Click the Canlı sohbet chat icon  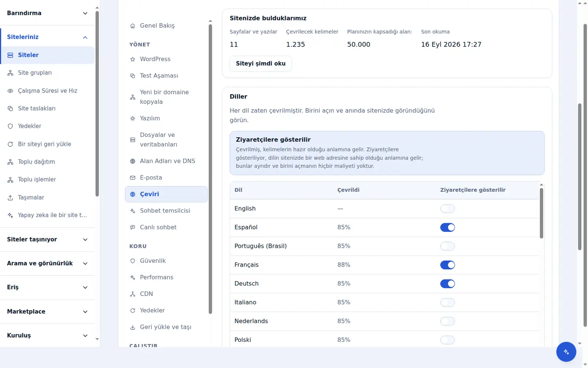pos(133,227)
